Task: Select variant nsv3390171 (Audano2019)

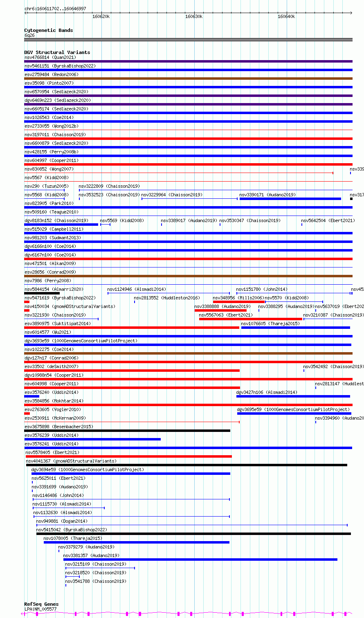Action: (x=267, y=195)
